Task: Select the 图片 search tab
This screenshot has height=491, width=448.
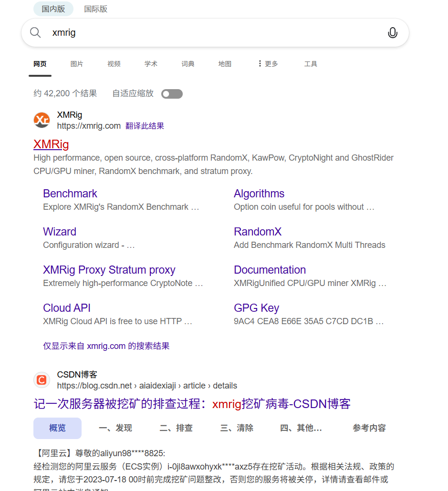Action: click(77, 64)
